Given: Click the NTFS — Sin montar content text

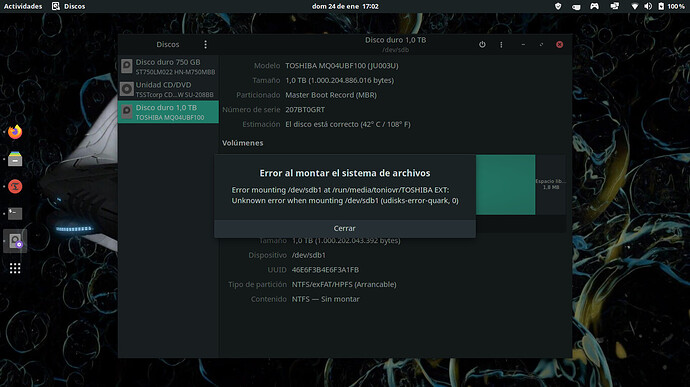Looking at the screenshot, I should 326,299.
